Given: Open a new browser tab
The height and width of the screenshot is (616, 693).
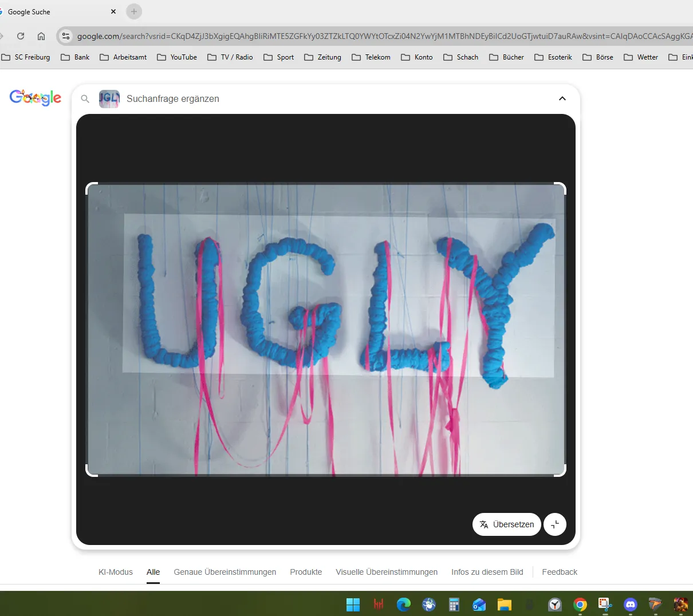Looking at the screenshot, I should [x=134, y=11].
